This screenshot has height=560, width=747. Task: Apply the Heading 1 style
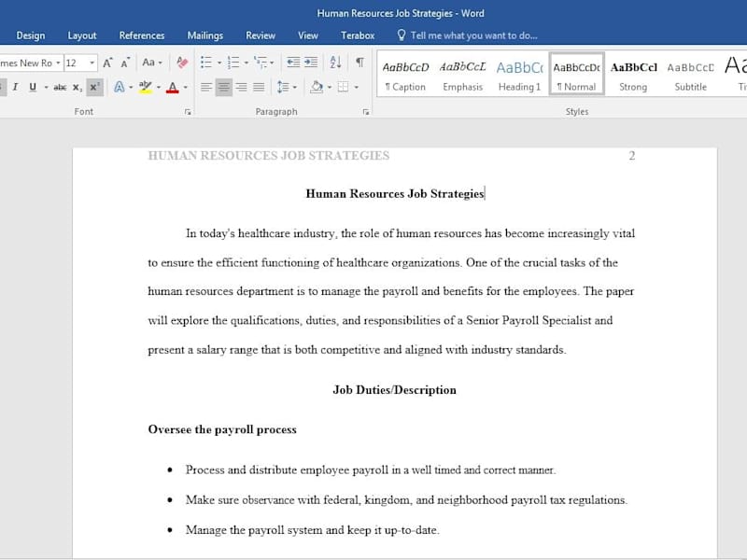519,75
